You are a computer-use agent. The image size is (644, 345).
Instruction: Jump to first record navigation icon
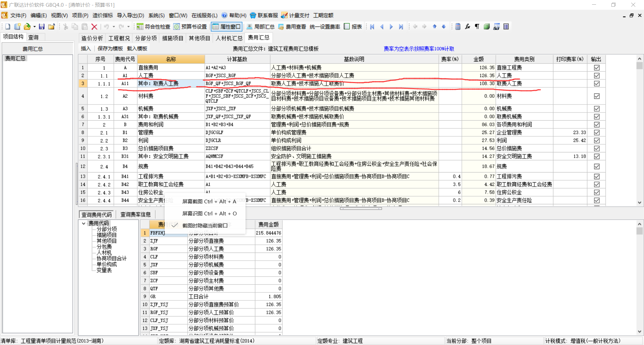pos(372,26)
